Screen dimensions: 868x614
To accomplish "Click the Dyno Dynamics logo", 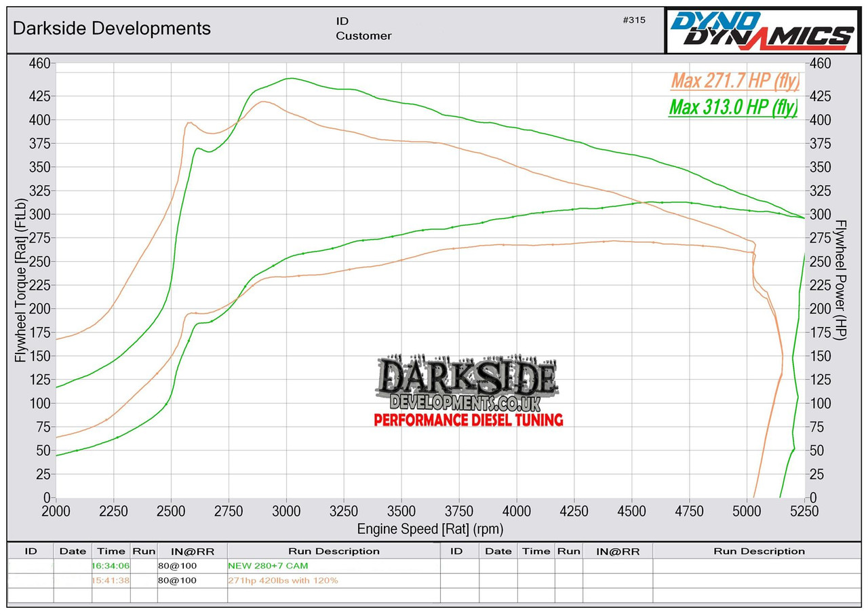I will pyautogui.click(x=764, y=31).
